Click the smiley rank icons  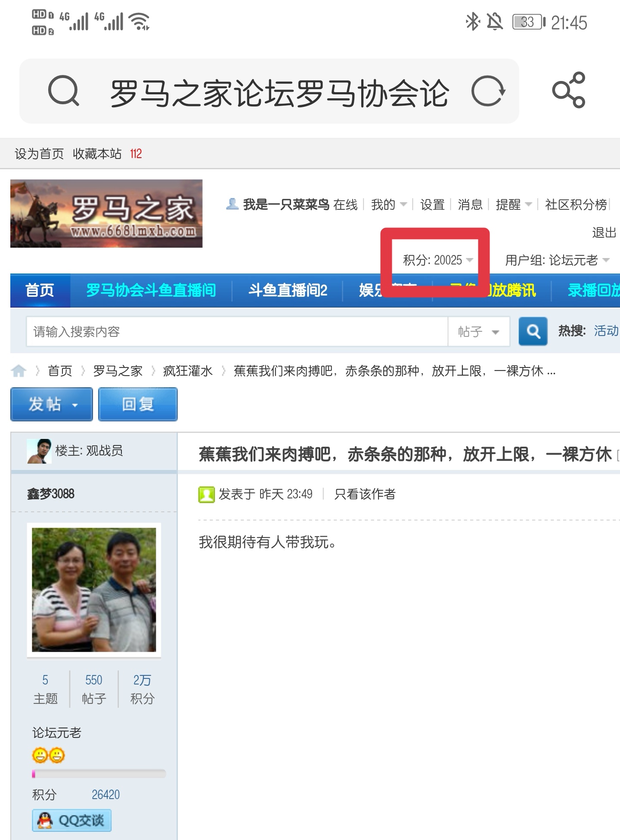click(48, 755)
